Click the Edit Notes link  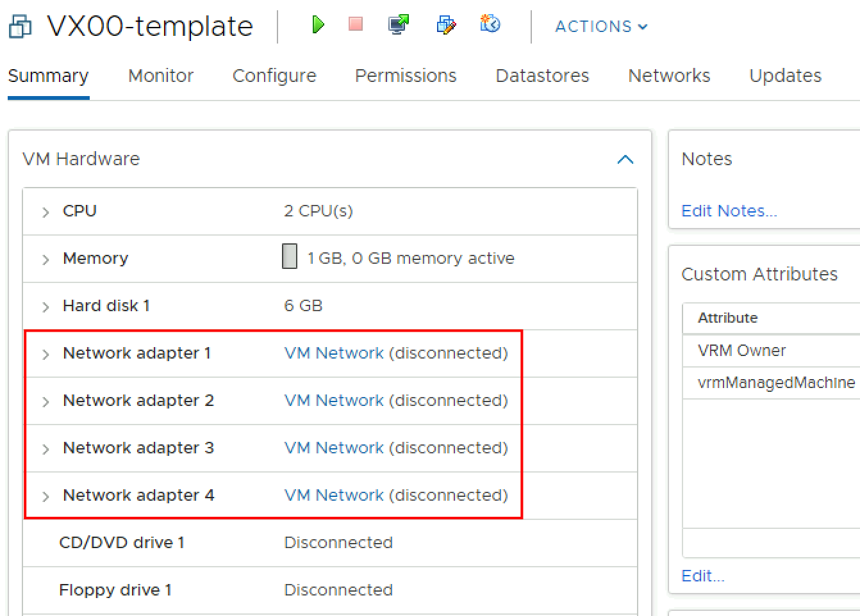[x=729, y=211]
